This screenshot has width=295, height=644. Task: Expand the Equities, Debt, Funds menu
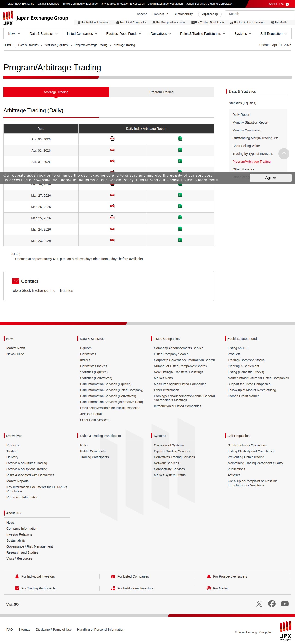[x=124, y=34]
